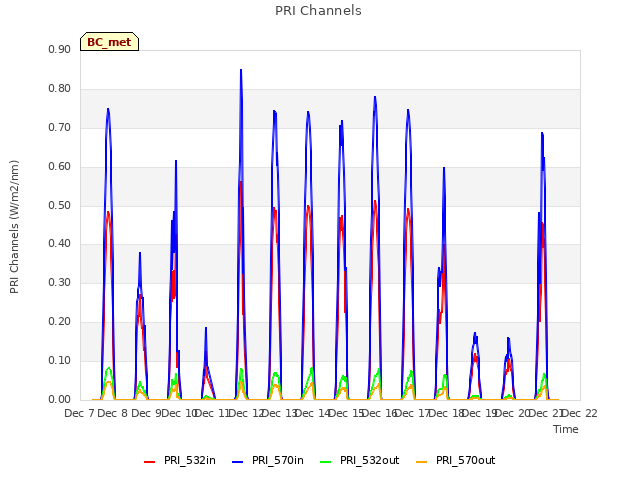Image resolution: width=640 pixels, height=480 pixels.
Task: Click the Dec 8 x-axis tick label
Action: point(113,413)
